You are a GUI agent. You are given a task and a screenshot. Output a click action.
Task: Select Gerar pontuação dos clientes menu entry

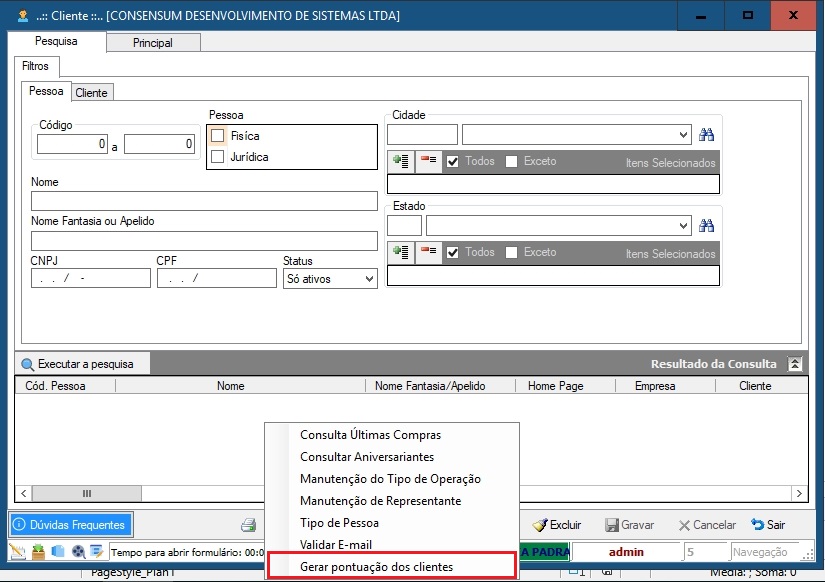pos(377,567)
